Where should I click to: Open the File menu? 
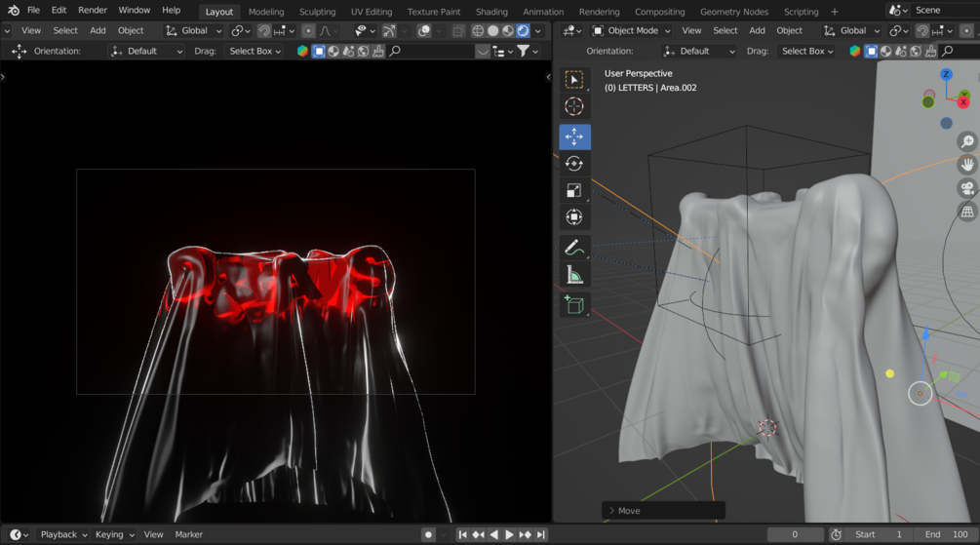34,10
